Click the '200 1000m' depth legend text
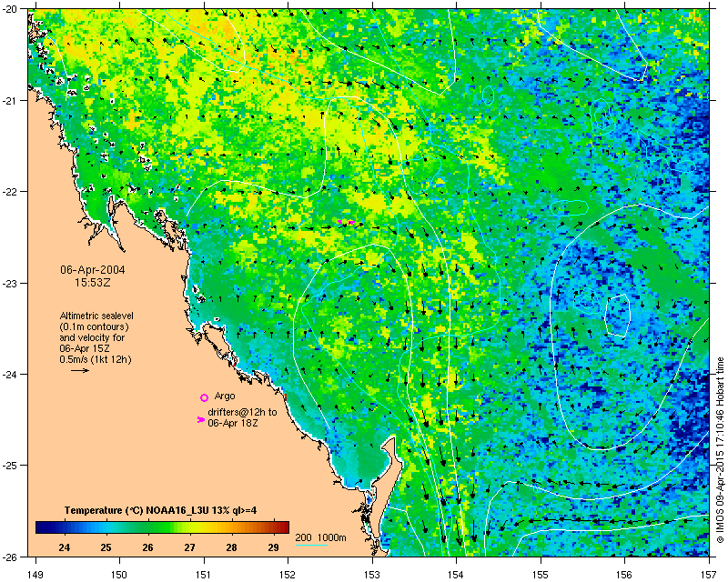 (321, 538)
